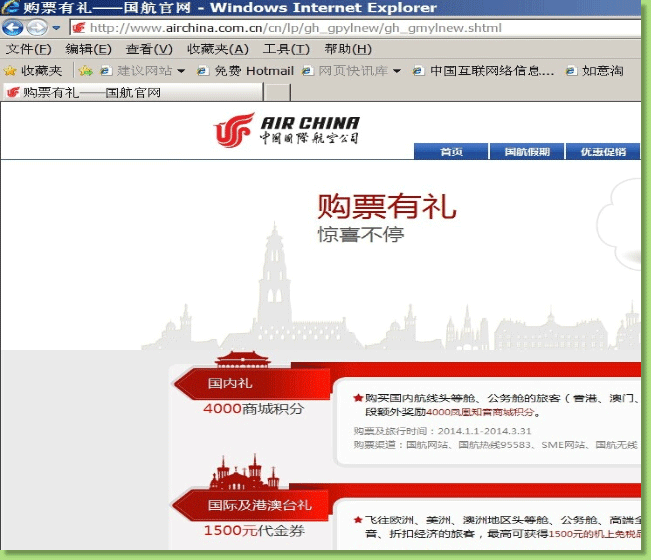Click the add-to-favorites-bar star icon
This screenshot has height=560, width=651.
coord(86,71)
